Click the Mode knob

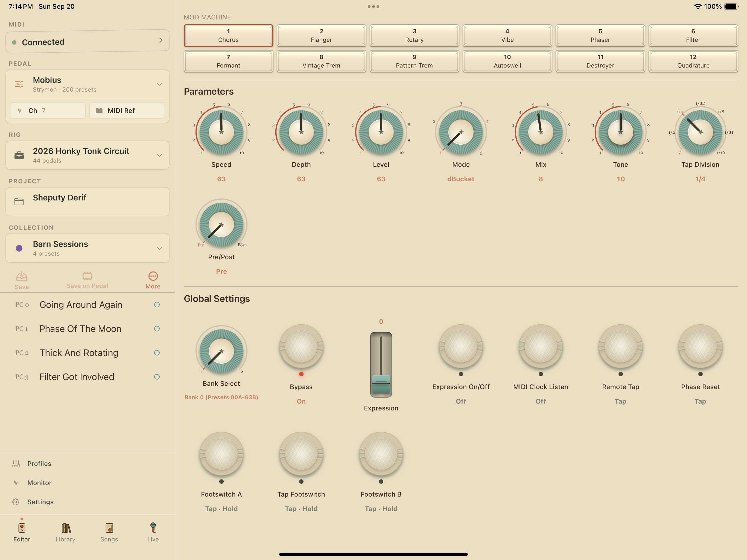click(461, 132)
